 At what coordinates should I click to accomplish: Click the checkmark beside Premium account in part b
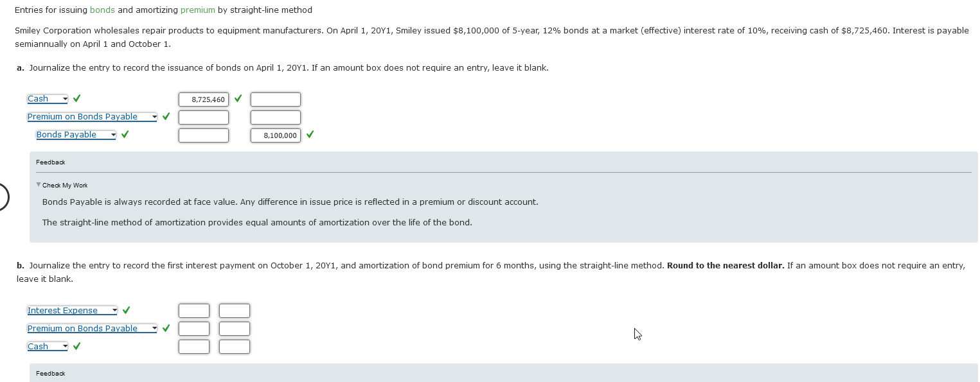point(166,327)
